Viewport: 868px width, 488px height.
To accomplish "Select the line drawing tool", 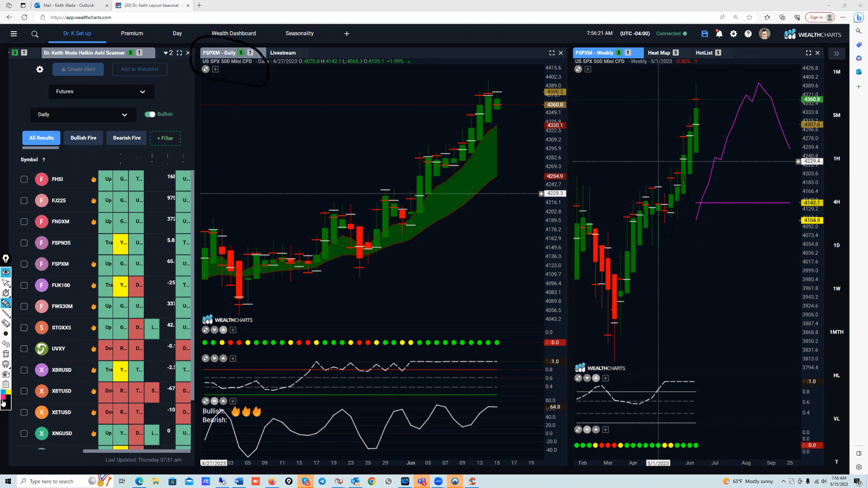I will (6, 313).
